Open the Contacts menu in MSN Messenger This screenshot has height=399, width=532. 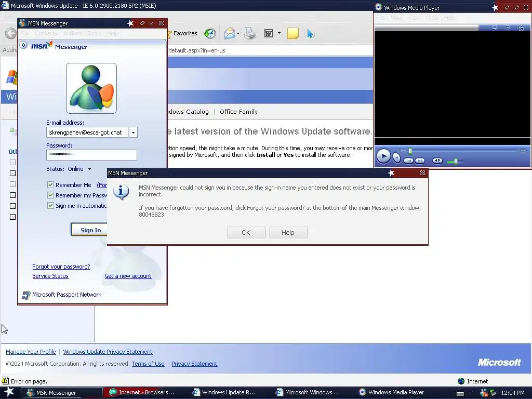tap(46, 33)
